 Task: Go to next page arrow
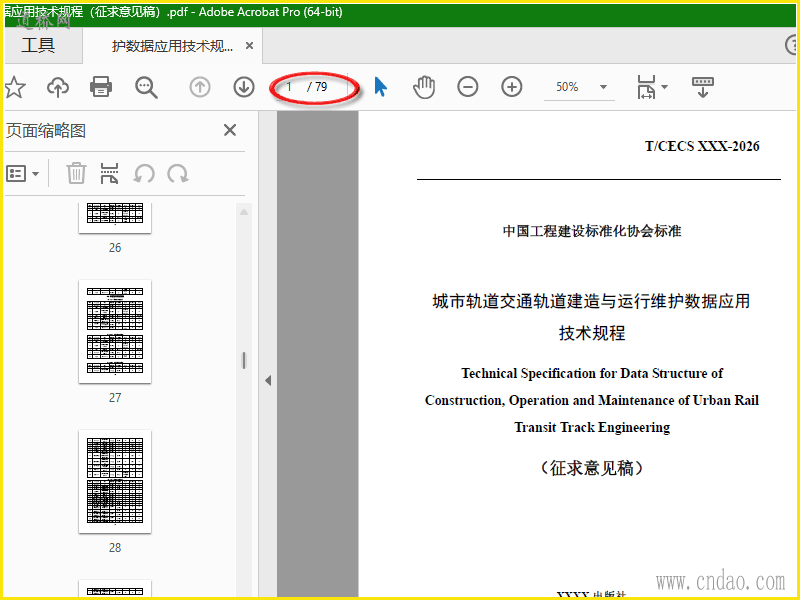tap(244, 87)
